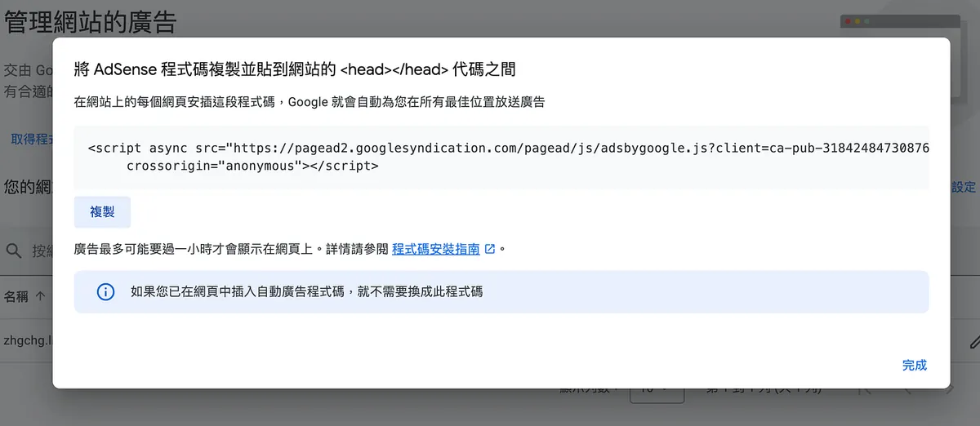
Task: Click the next page arrow in pagination
Action: click(x=949, y=390)
